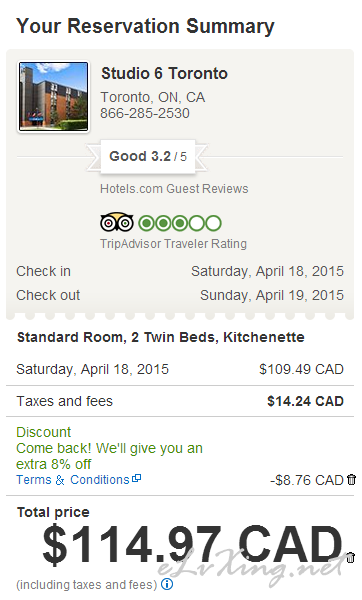Click the trash icon beside the total price
This screenshot has height=600, width=362.
click(x=351, y=557)
